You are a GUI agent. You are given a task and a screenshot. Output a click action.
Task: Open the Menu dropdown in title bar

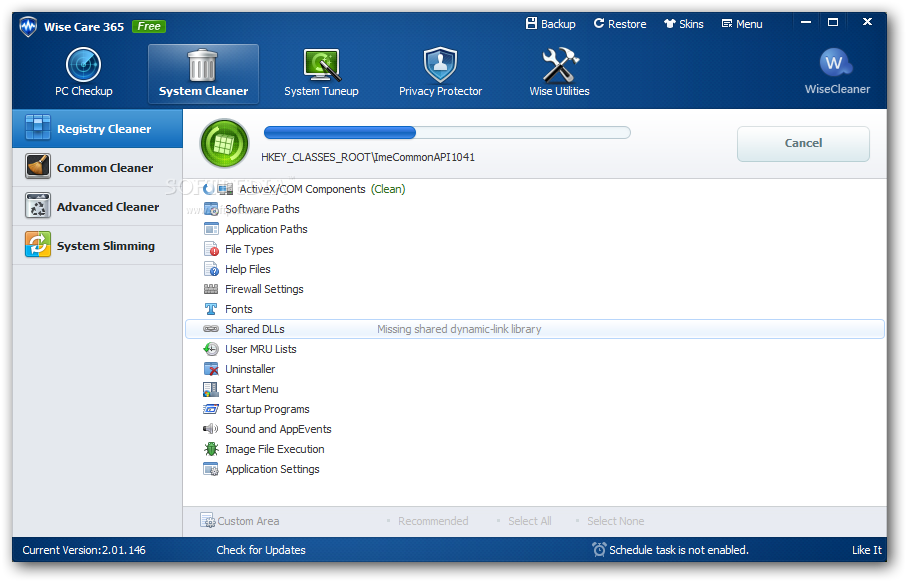[742, 24]
